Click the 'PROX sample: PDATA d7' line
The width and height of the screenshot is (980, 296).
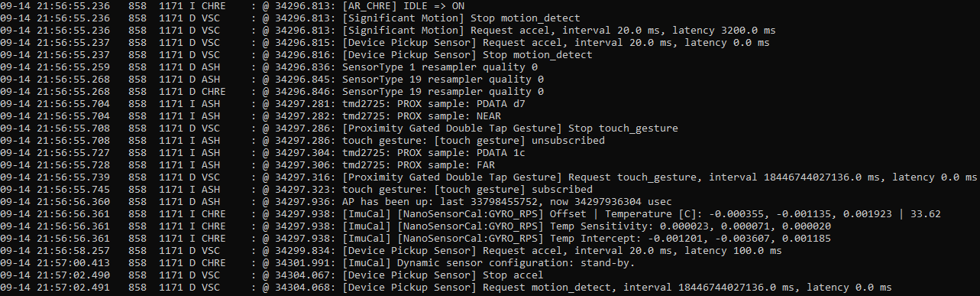(x=263, y=103)
